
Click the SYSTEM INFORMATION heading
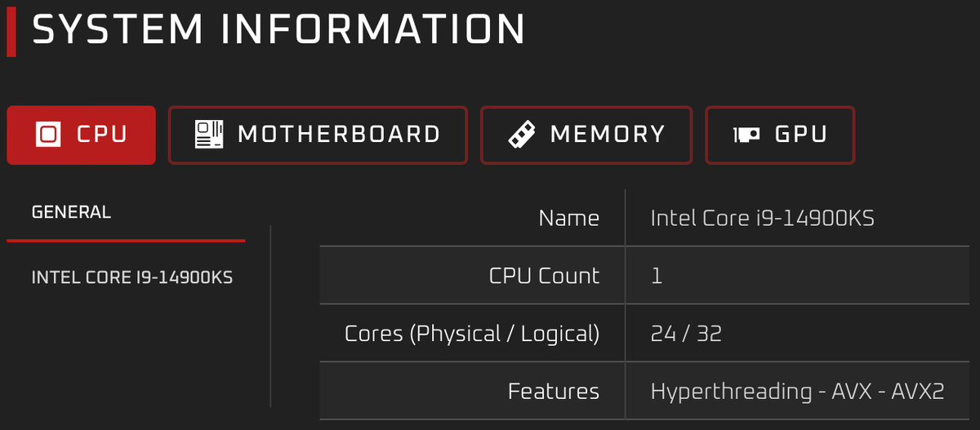tap(278, 30)
